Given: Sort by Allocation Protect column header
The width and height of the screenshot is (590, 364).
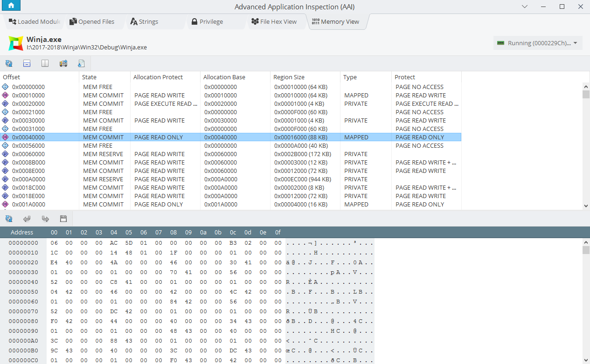Looking at the screenshot, I should point(158,77).
